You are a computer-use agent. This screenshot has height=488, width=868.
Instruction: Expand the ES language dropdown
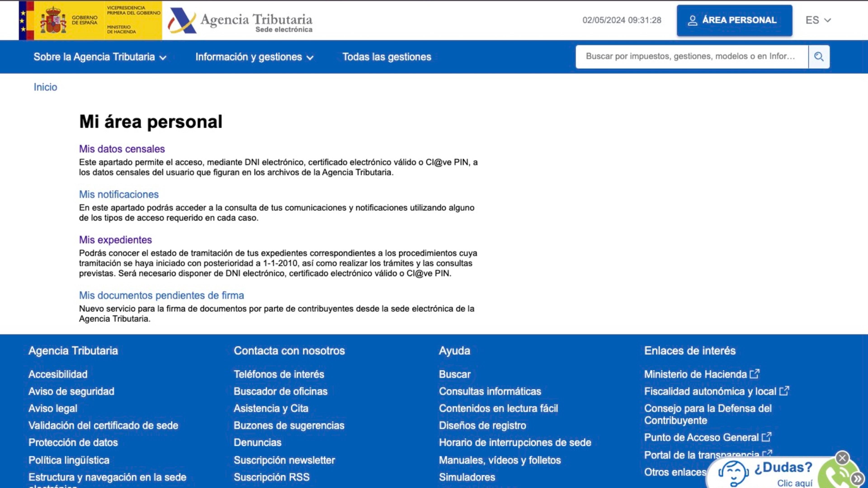pos(818,20)
